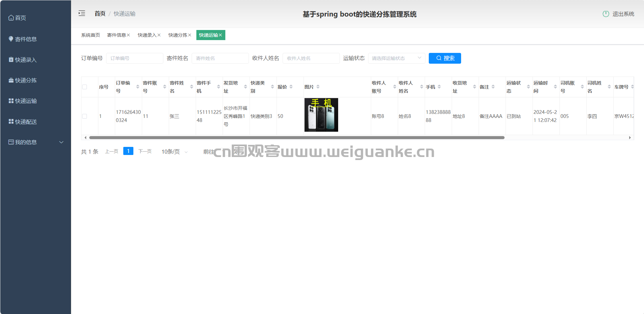644x314 pixels.
Task: Close the 快递录入 tab via X icon
Action: 159,35
